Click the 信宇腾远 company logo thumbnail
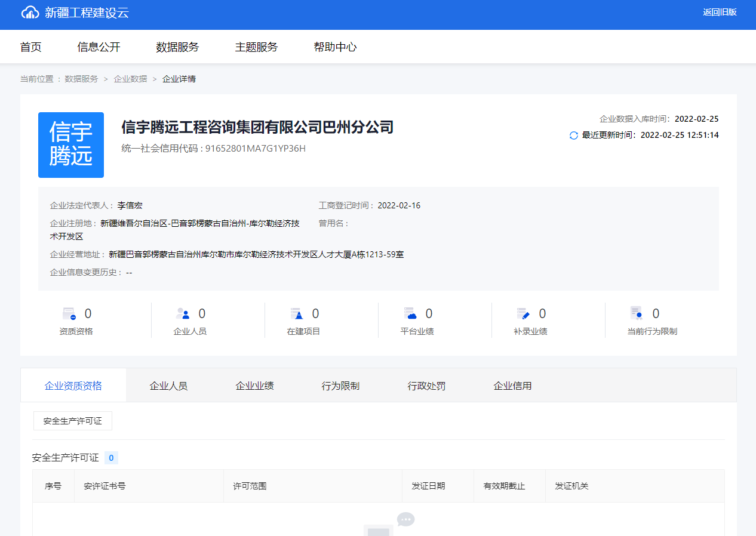 coord(71,144)
